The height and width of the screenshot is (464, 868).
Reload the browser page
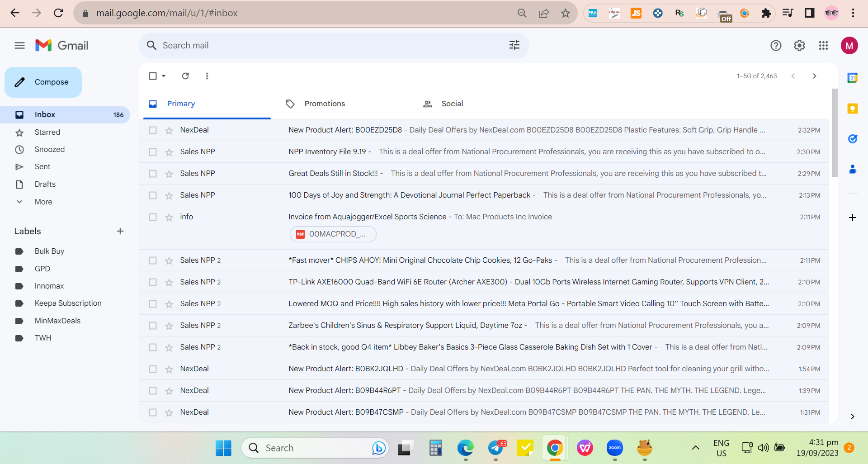[x=58, y=13]
